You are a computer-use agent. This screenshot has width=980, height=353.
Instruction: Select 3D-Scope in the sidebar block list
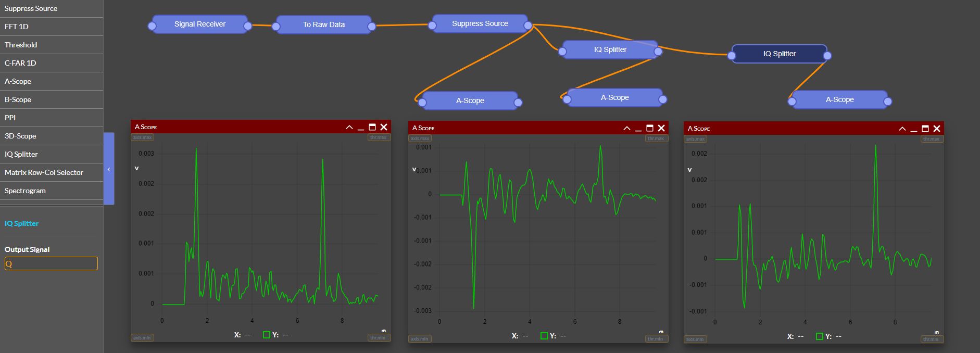tap(52, 136)
